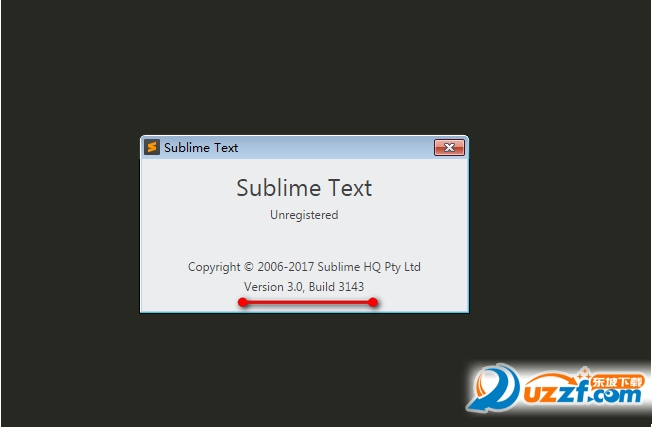Click the Sublime Text icon in title bar
Screen dimensions: 652x427
pyautogui.click(x=152, y=147)
